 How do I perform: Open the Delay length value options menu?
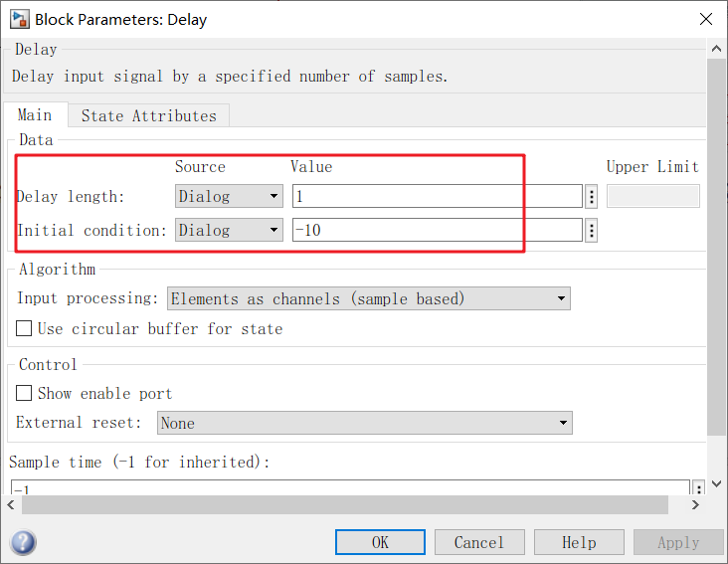pos(592,196)
